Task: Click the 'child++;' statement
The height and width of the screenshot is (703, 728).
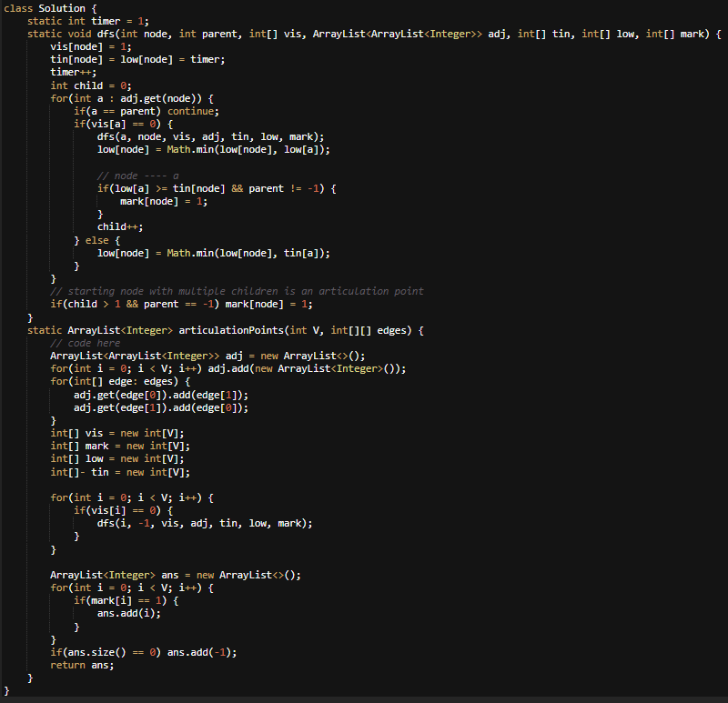Action: pos(120,227)
